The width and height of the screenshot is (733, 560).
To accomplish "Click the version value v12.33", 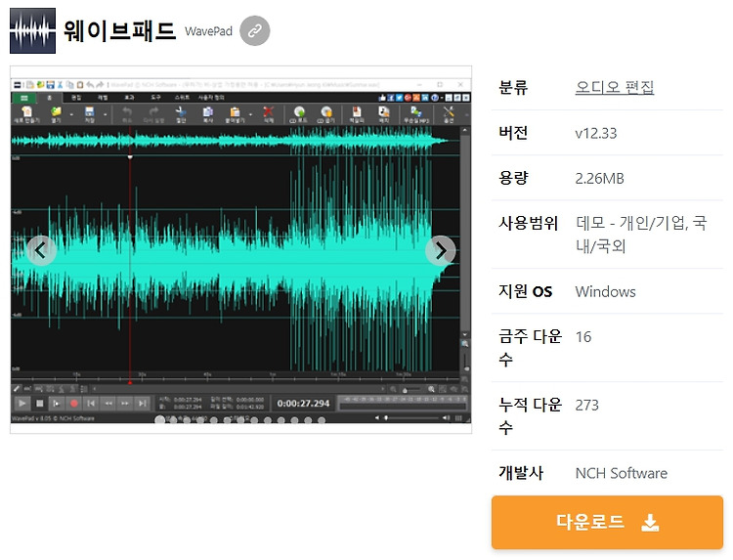I will [x=596, y=133].
